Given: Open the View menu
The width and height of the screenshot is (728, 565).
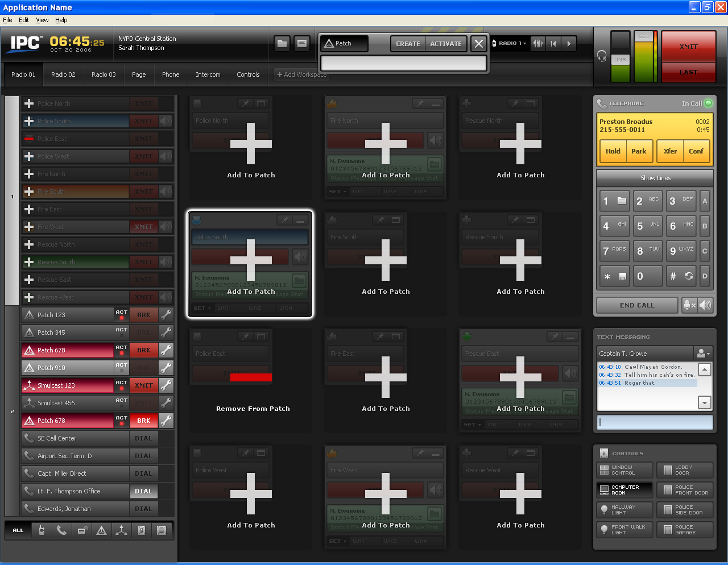Looking at the screenshot, I should [42, 20].
